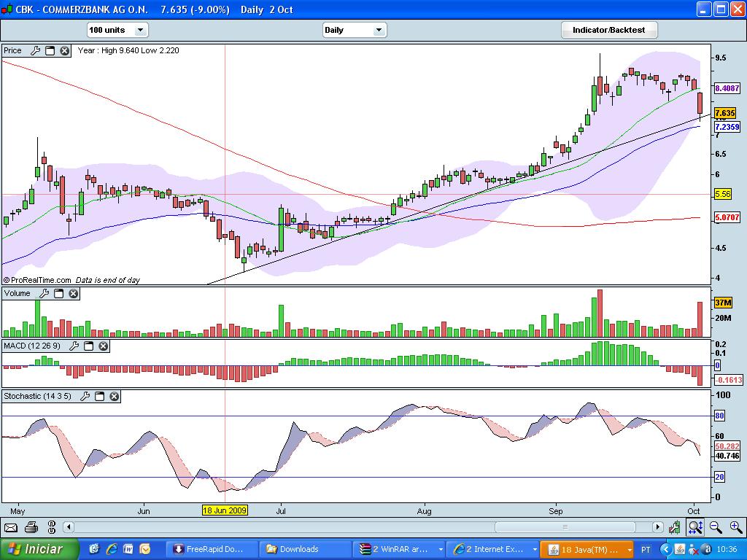Zoom out of the chart
This screenshot has height=560, width=747.
click(x=716, y=527)
